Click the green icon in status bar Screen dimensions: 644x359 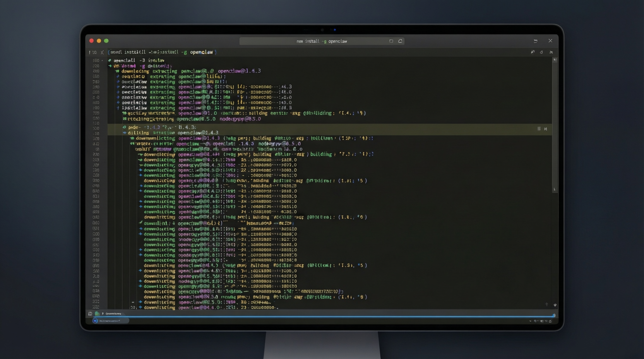97,314
